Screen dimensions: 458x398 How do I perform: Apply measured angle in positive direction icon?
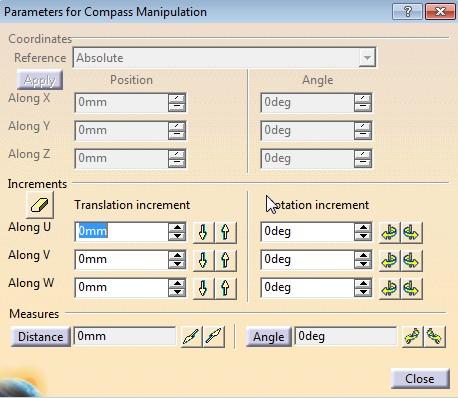pyautogui.click(x=434, y=336)
